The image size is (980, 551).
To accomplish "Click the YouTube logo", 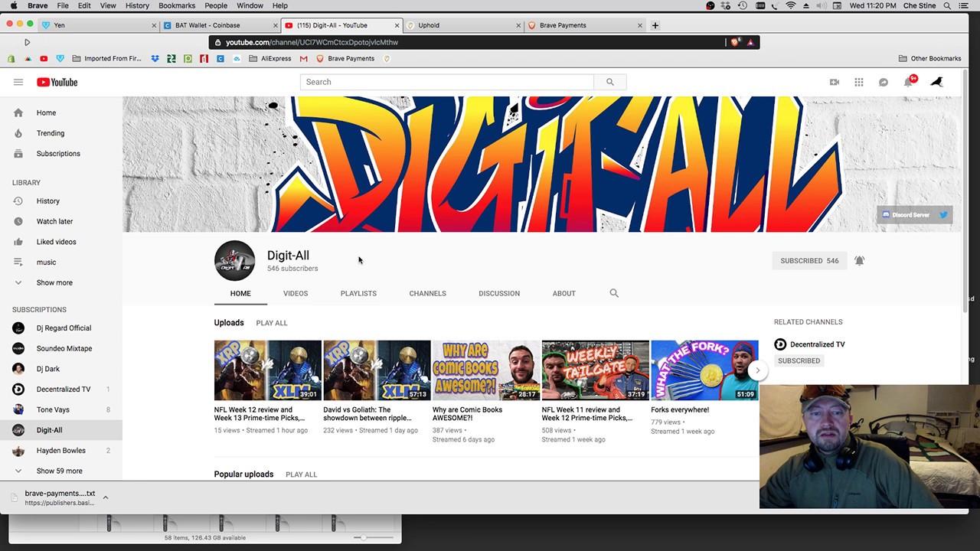I will pos(57,82).
